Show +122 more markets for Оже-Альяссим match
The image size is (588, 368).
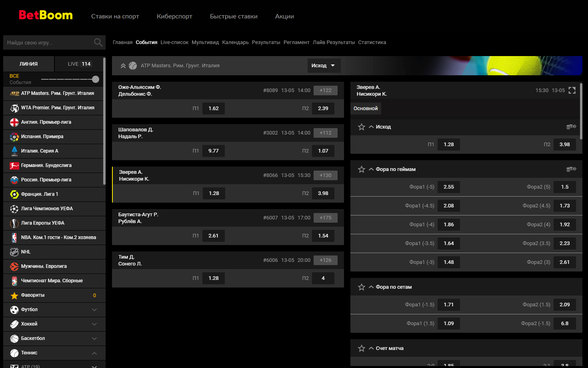point(326,90)
